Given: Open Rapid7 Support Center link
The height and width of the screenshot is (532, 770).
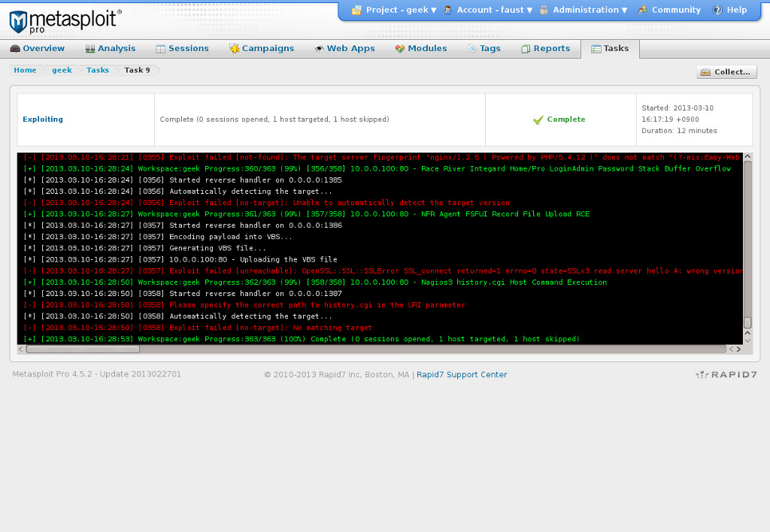Looking at the screenshot, I should (462, 374).
